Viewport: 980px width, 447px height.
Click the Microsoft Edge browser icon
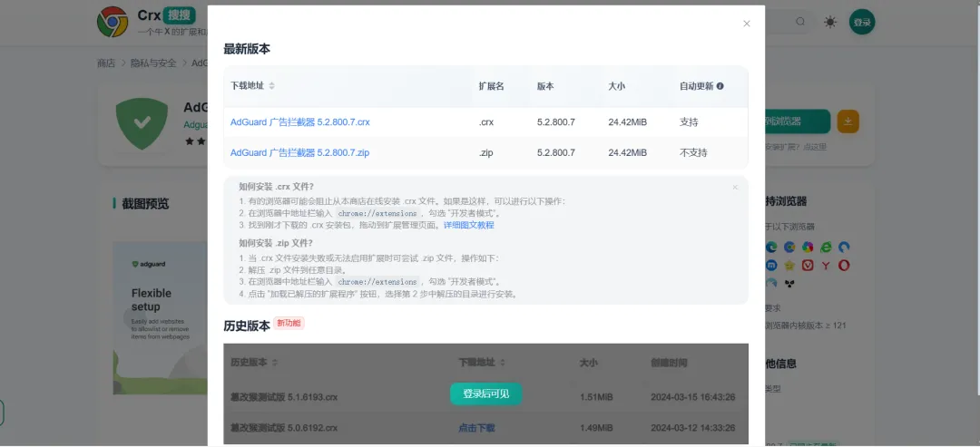pyautogui.click(x=771, y=248)
